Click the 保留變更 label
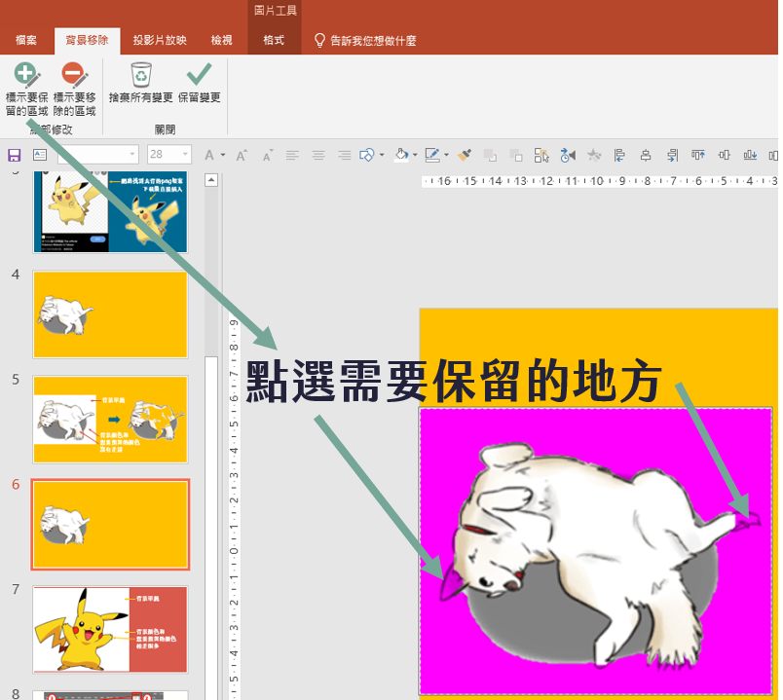Image resolution: width=783 pixels, height=700 pixels. click(x=200, y=98)
